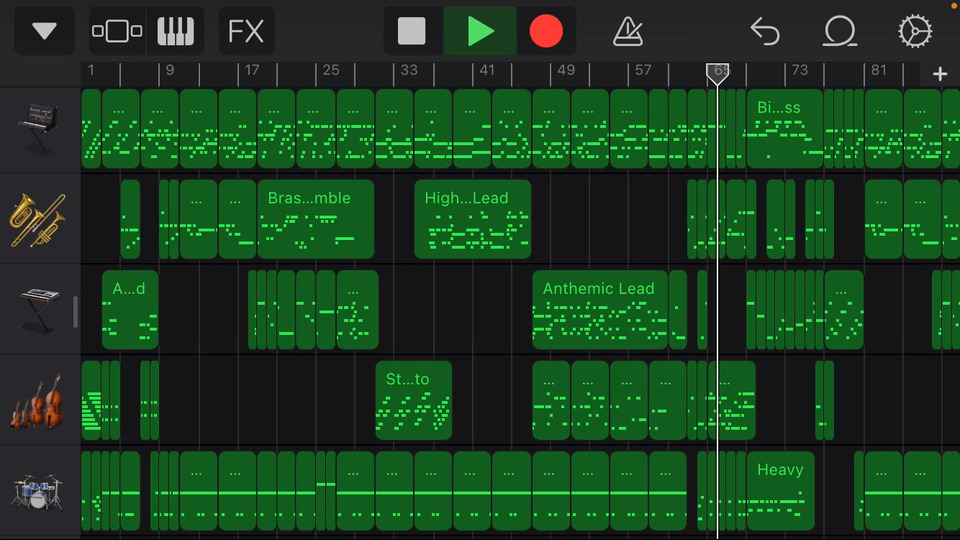Tap bar 9 on the ruler
The width and height of the screenshot is (960, 540).
tap(170, 70)
